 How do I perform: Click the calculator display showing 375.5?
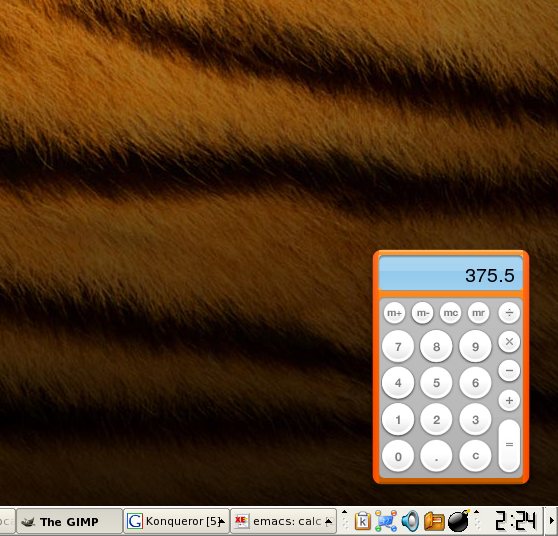(x=451, y=273)
